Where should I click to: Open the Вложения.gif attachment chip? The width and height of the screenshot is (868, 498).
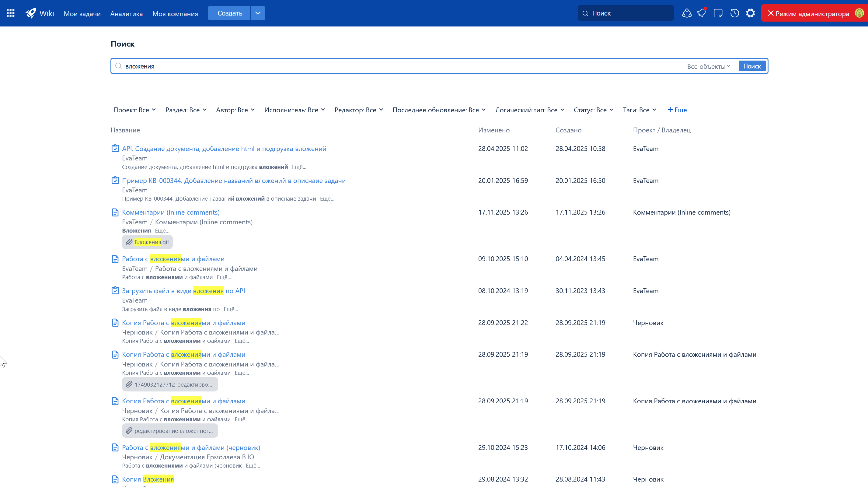click(147, 242)
